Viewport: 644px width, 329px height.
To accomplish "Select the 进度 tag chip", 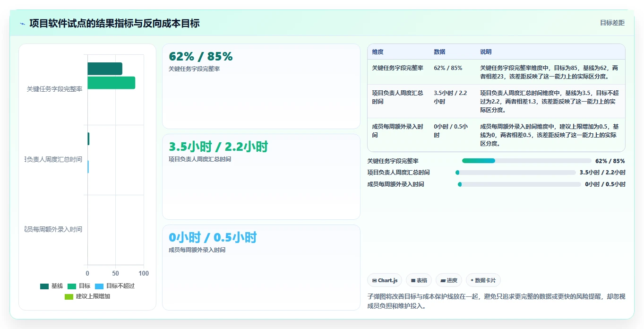I will [448, 280].
